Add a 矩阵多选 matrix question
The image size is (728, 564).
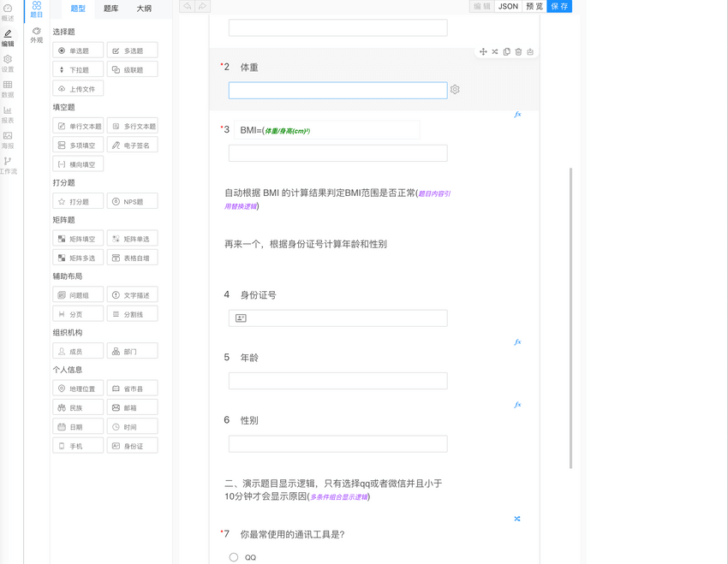point(77,257)
